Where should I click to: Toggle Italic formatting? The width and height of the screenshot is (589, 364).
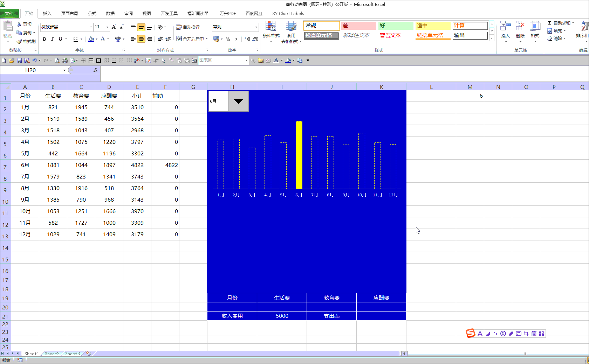coord(52,39)
